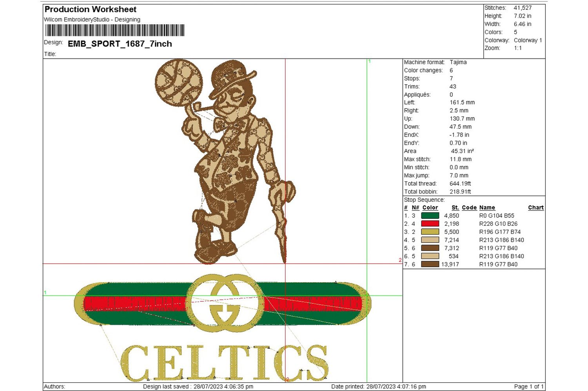Screen dimensions: 588x391
Task: Select the olive-gold swatch in stop row 3
Action: tap(430, 232)
